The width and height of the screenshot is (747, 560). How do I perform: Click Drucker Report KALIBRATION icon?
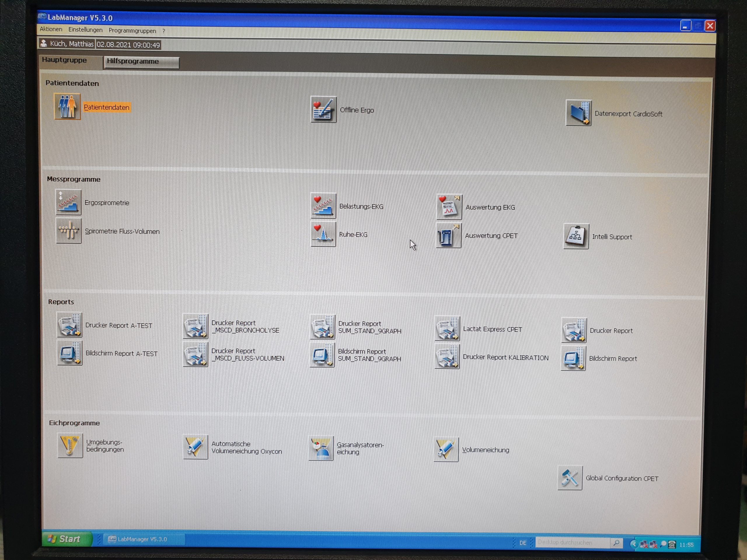447,356
